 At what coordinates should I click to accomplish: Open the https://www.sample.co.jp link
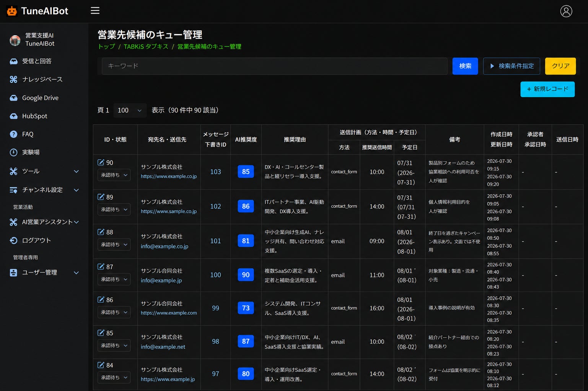169,211
